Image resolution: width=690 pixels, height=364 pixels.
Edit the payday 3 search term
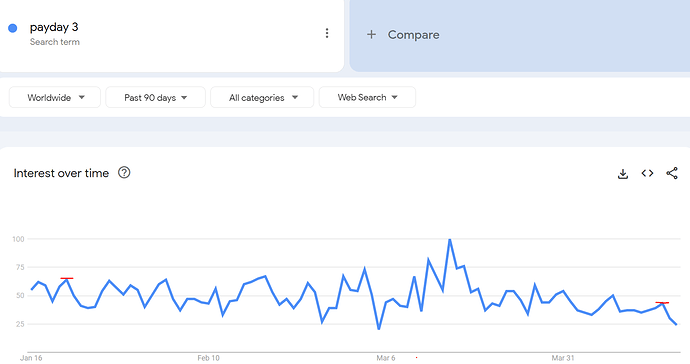tap(54, 27)
